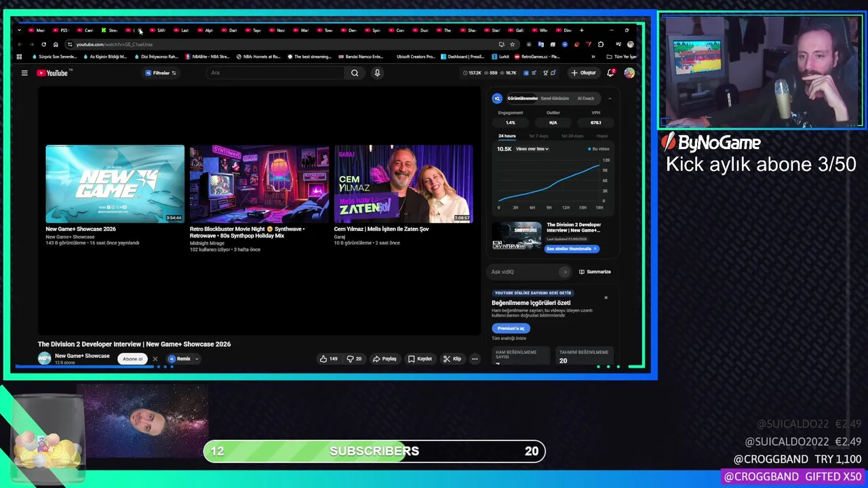Open NBABite - NBA Stre... bookmark
Image resolution: width=868 pixels, height=488 pixels.
click(208, 57)
